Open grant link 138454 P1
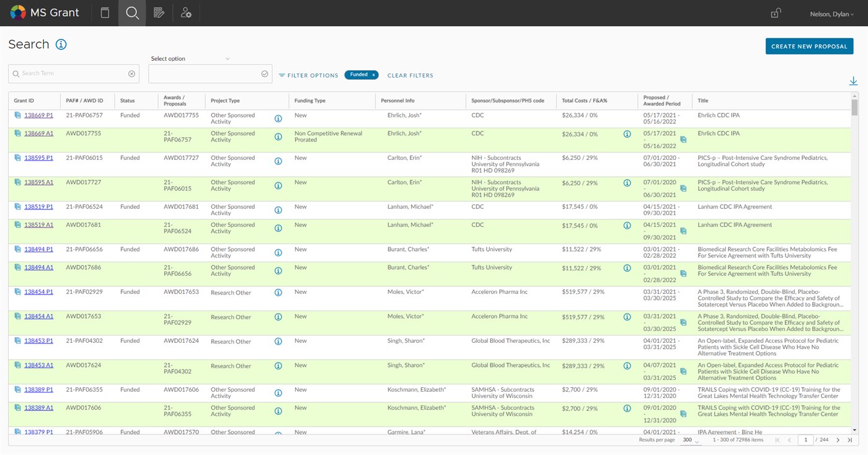 click(38, 291)
